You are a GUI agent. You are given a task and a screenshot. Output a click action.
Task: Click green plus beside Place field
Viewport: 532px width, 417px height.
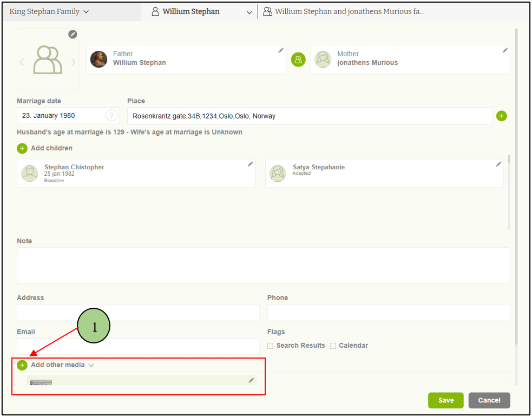tap(501, 116)
